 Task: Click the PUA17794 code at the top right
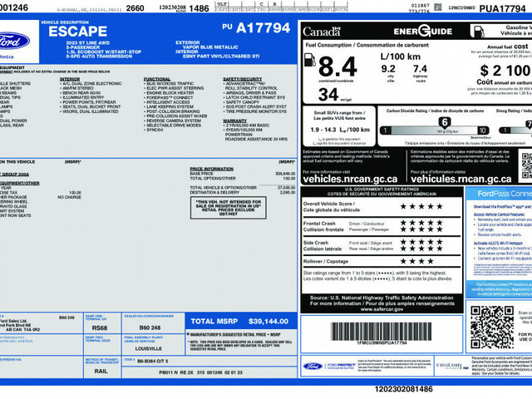(x=502, y=8)
